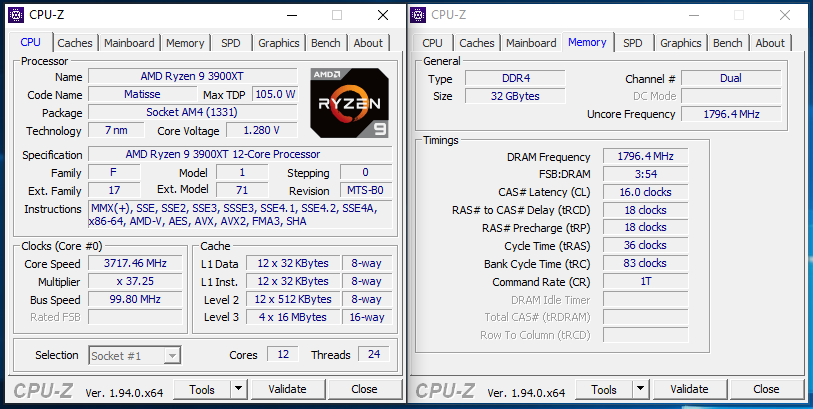Open About tab in left CPU-Z window

click(368, 43)
